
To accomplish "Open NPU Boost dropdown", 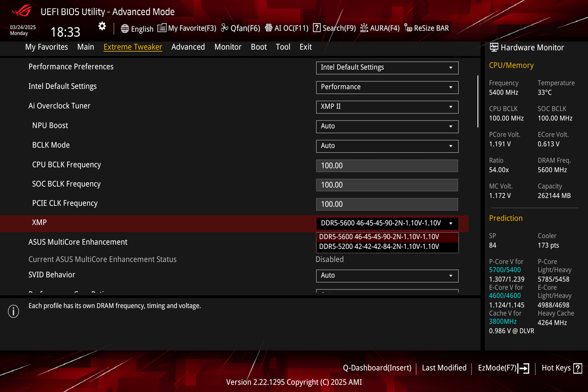I will click(x=387, y=126).
